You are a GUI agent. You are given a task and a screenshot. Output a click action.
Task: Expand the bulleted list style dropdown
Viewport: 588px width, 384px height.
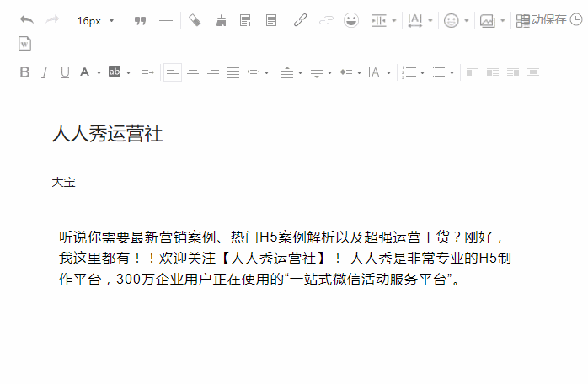(452, 72)
